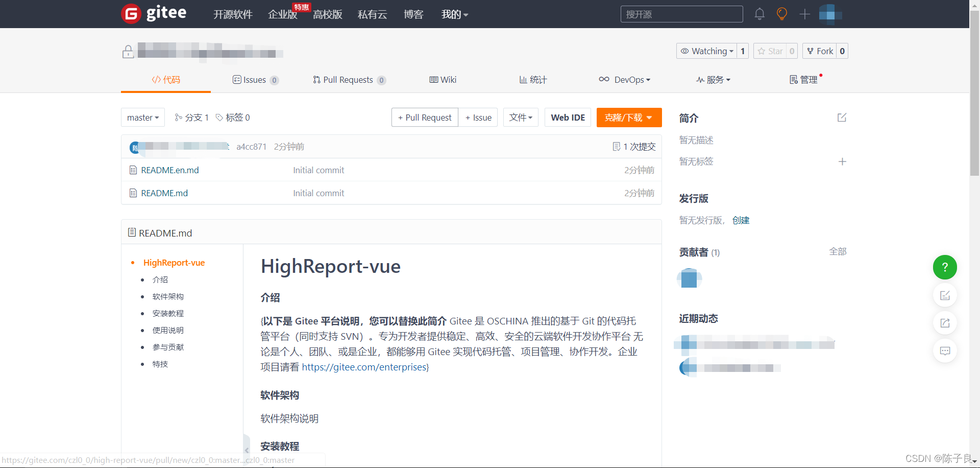Image resolution: width=980 pixels, height=468 pixels.
Task: Jump to 参与贡献 in contents
Action: tap(168, 347)
